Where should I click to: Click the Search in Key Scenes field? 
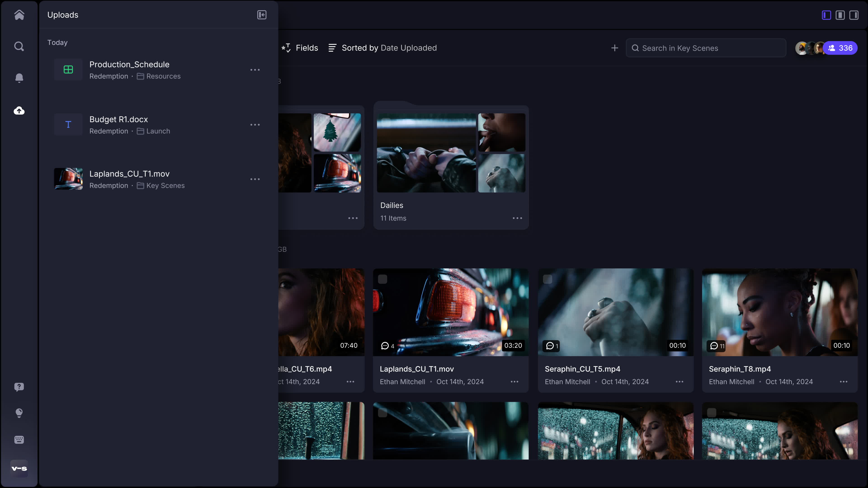pyautogui.click(x=706, y=48)
